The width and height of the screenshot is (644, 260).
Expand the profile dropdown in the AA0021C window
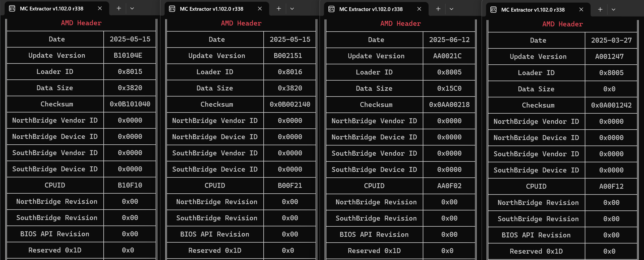[451, 9]
